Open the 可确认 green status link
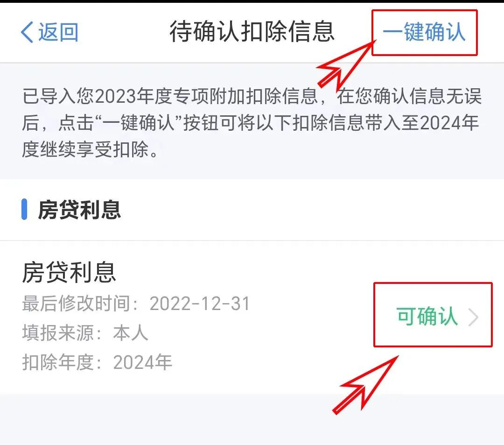 tap(427, 317)
